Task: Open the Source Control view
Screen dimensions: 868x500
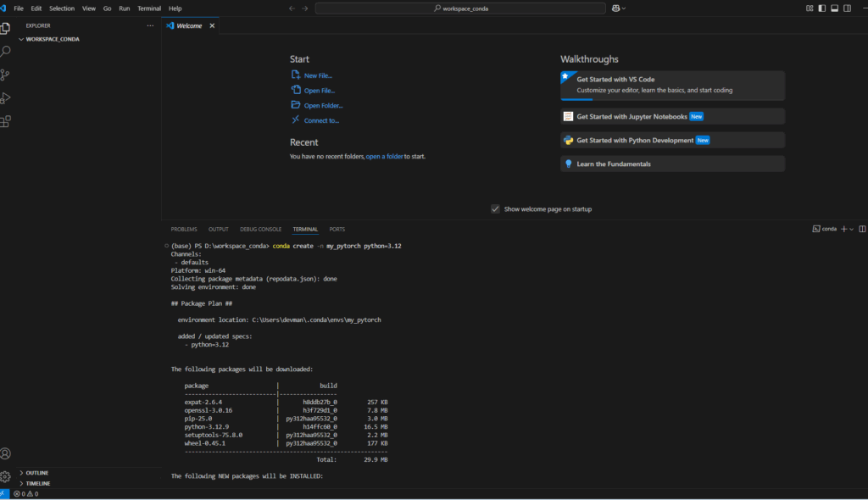Action: pyautogui.click(x=6, y=75)
